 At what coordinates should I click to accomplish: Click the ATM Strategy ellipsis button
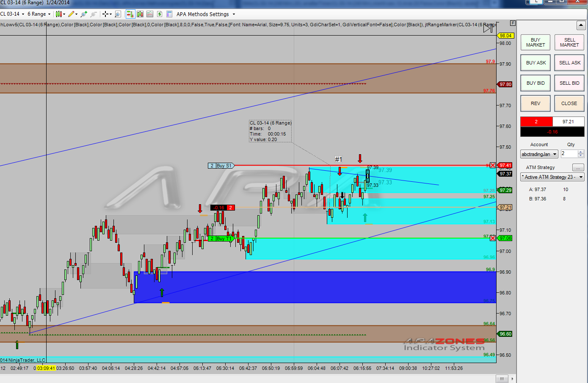pos(578,167)
